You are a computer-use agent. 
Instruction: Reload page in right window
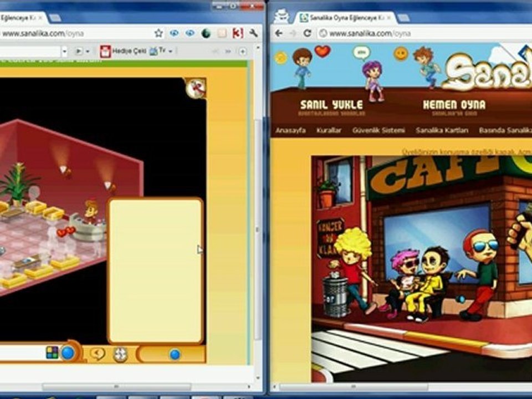coord(308,33)
